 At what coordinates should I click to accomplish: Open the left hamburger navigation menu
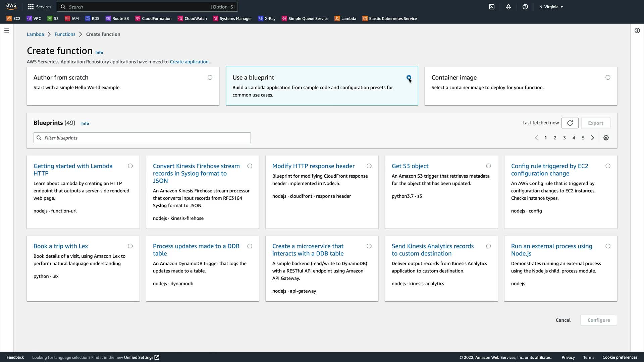(7, 31)
